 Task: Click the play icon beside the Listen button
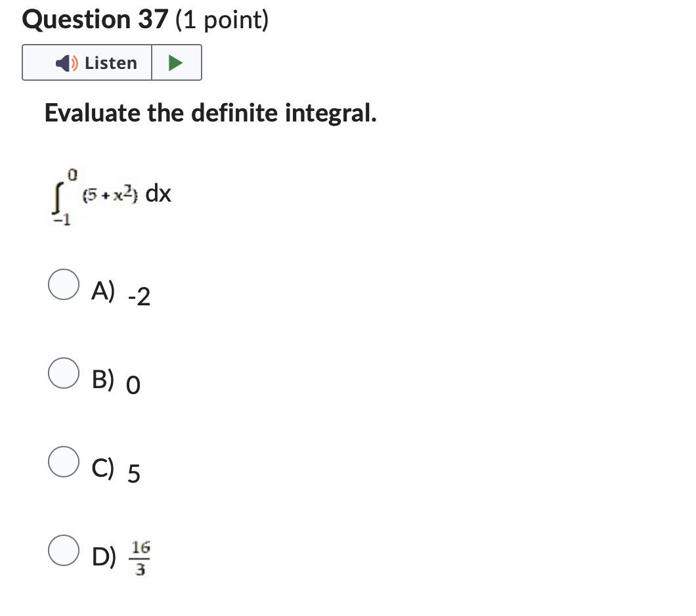pyautogui.click(x=177, y=62)
